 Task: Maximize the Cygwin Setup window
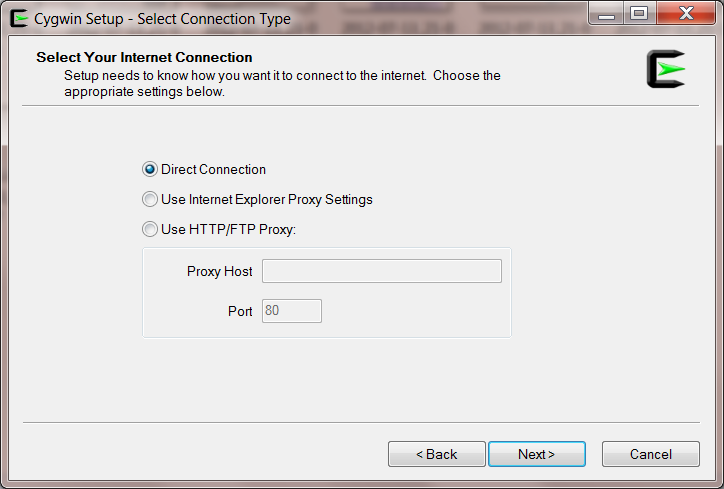click(639, 14)
